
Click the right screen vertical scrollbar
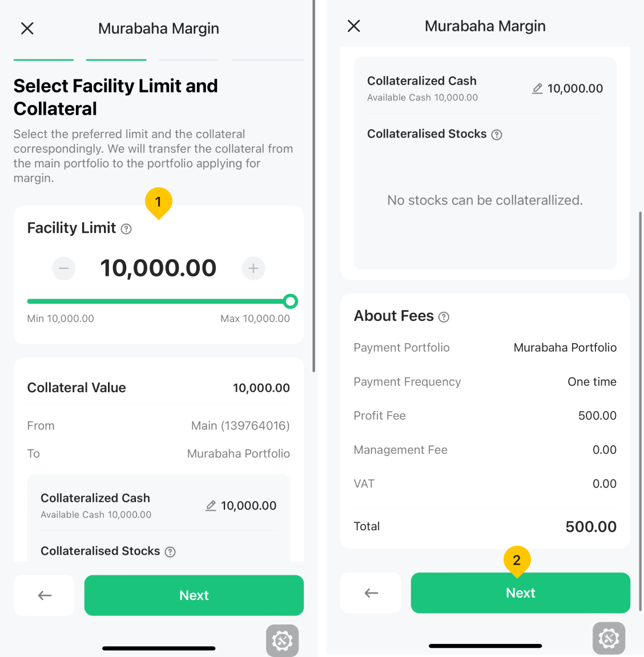pyautogui.click(x=640, y=410)
